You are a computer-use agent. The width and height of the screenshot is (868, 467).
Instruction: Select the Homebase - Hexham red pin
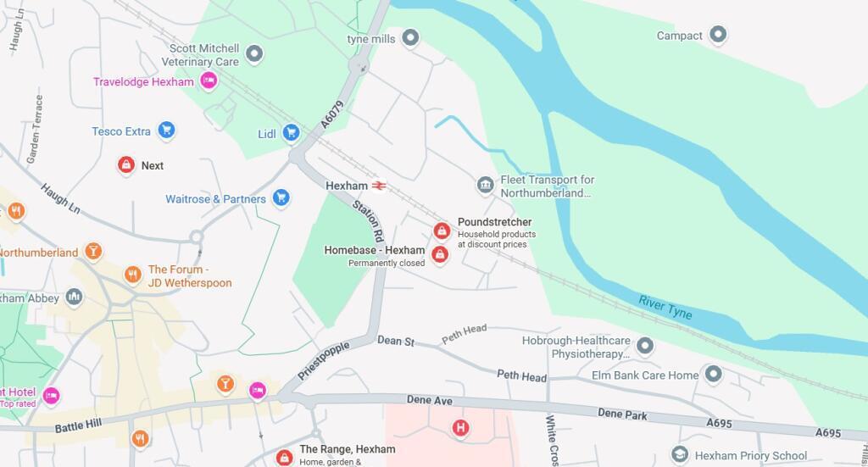(440, 254)
